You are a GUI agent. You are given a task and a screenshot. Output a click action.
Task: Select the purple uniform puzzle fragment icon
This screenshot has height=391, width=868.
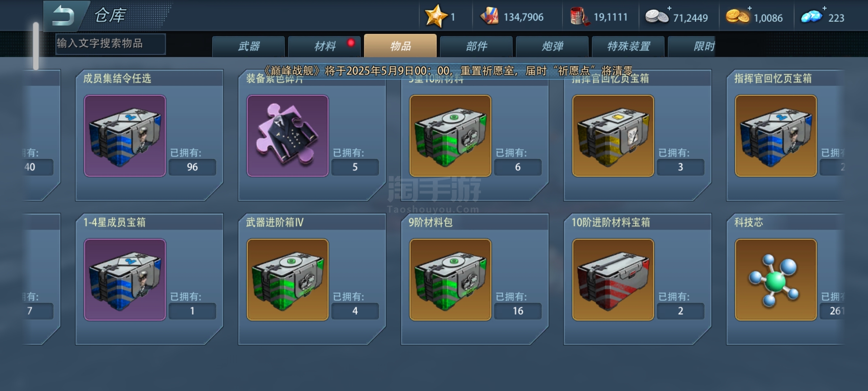[x=288, y=136]
